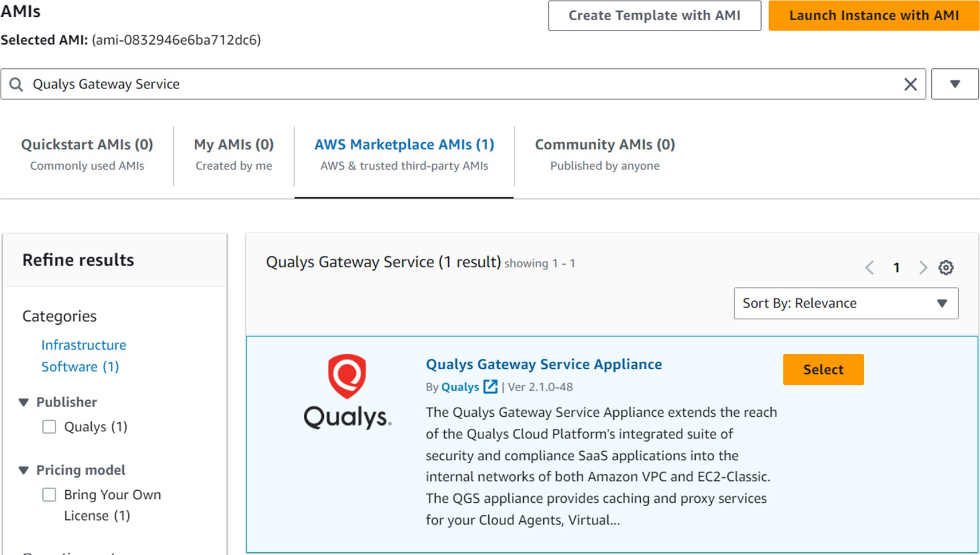Switch to the My AMIs tab
Viewport: 980px width, 555px height.
234,154
